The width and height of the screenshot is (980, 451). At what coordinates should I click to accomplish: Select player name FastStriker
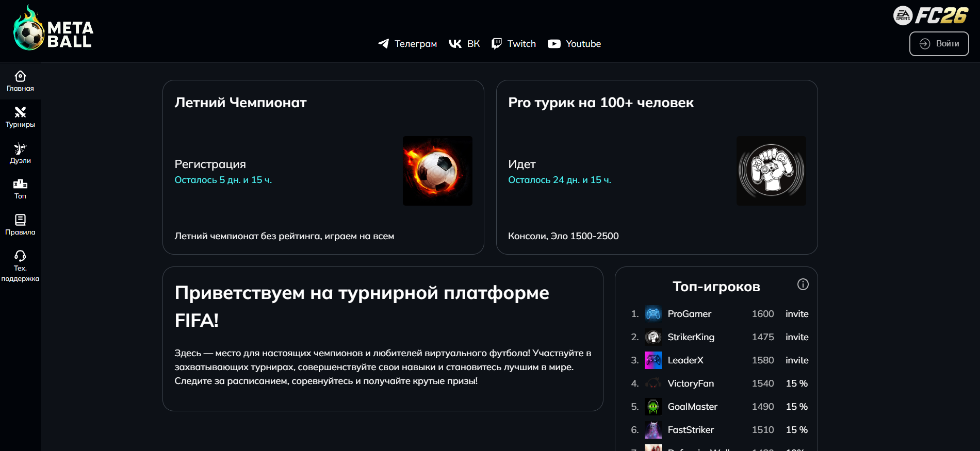click(x=691, y=430)
